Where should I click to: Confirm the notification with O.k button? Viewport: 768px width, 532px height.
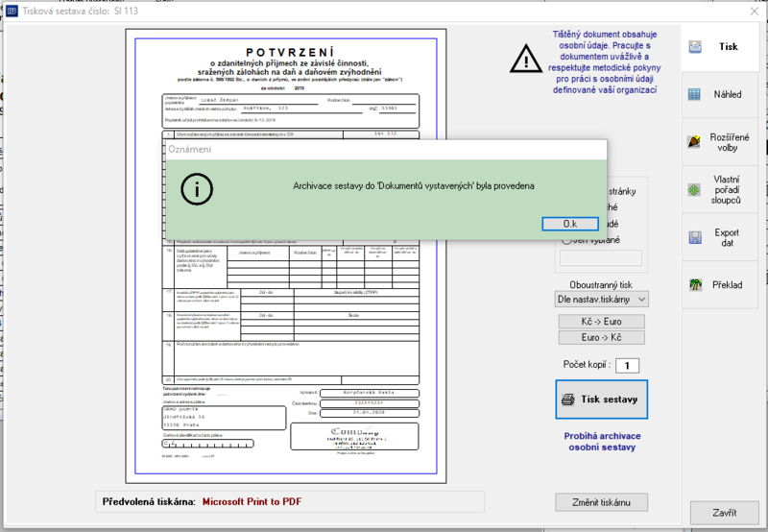[570, 224]
